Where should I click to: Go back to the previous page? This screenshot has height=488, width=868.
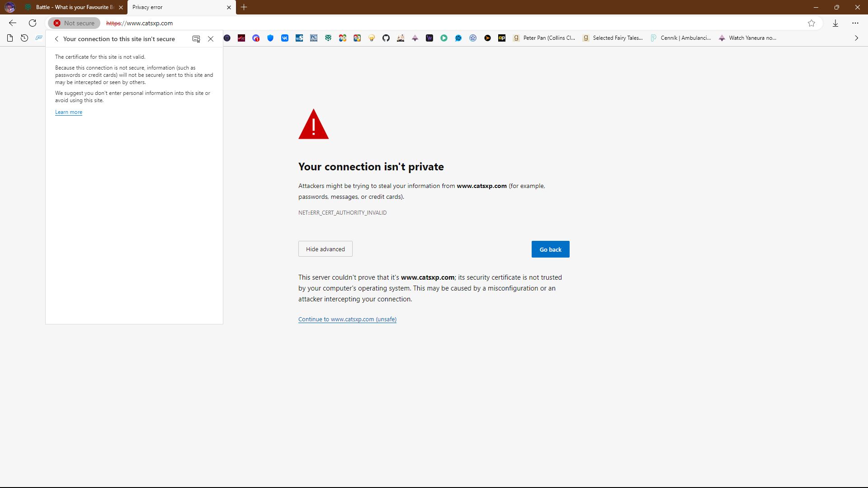point(13,23)
